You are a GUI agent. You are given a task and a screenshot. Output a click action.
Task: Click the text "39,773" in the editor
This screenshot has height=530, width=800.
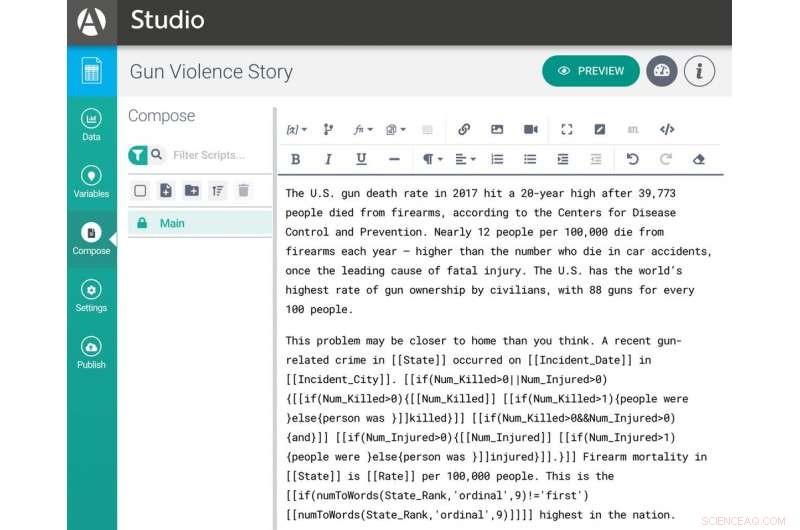pyautogui.click(x=657, y=193)
